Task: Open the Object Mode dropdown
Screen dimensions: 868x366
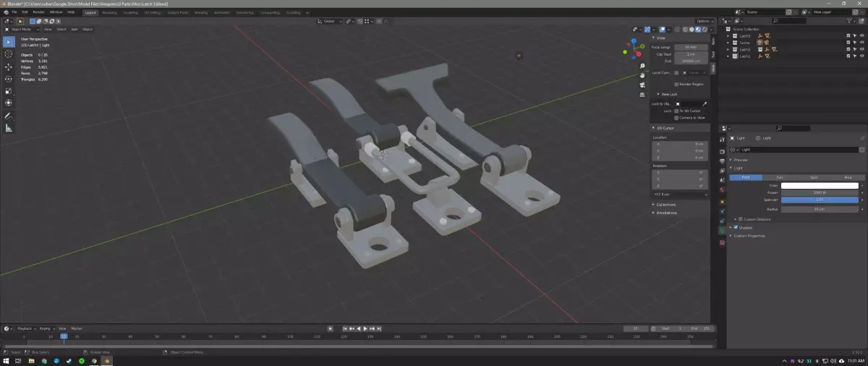Action: point(21,30)
